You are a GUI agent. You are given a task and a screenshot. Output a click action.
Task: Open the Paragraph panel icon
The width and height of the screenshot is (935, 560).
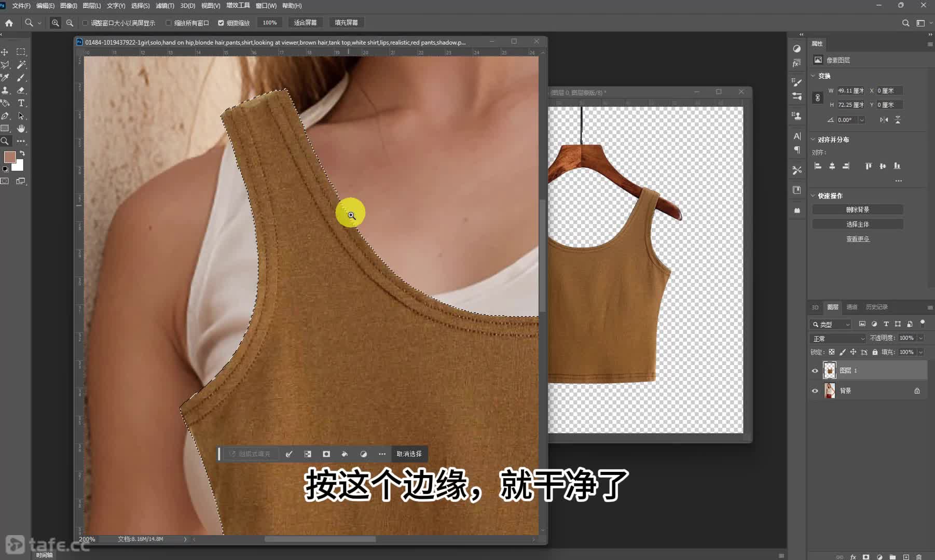pyautogui.click(x=796, y=150)
